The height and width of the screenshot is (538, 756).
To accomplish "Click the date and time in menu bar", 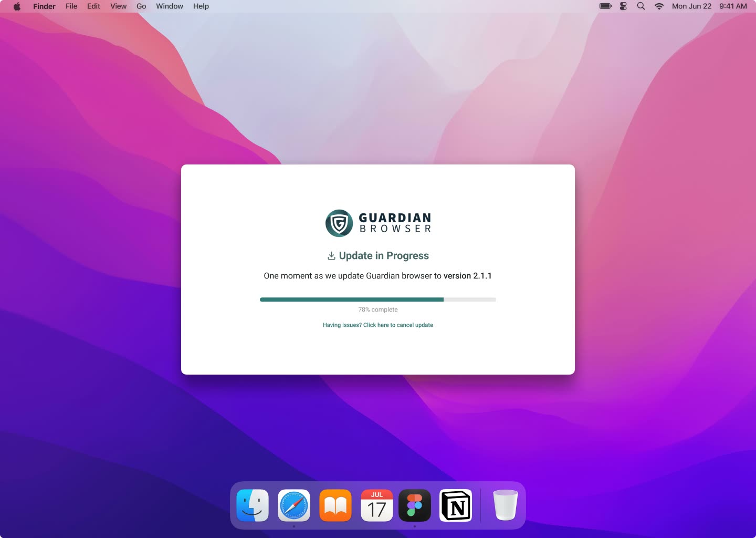I will pyautogui.click(x=709, y=6).
